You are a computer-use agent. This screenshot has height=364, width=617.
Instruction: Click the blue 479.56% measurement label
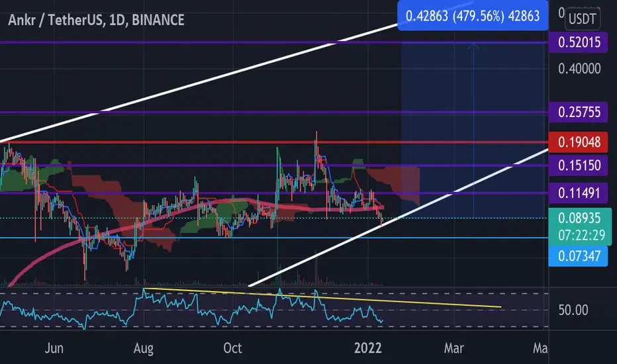473,16
